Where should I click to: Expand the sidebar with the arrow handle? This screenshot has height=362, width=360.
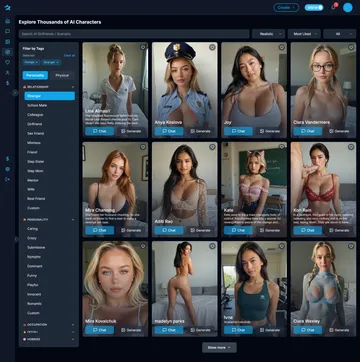click(15, 93)
